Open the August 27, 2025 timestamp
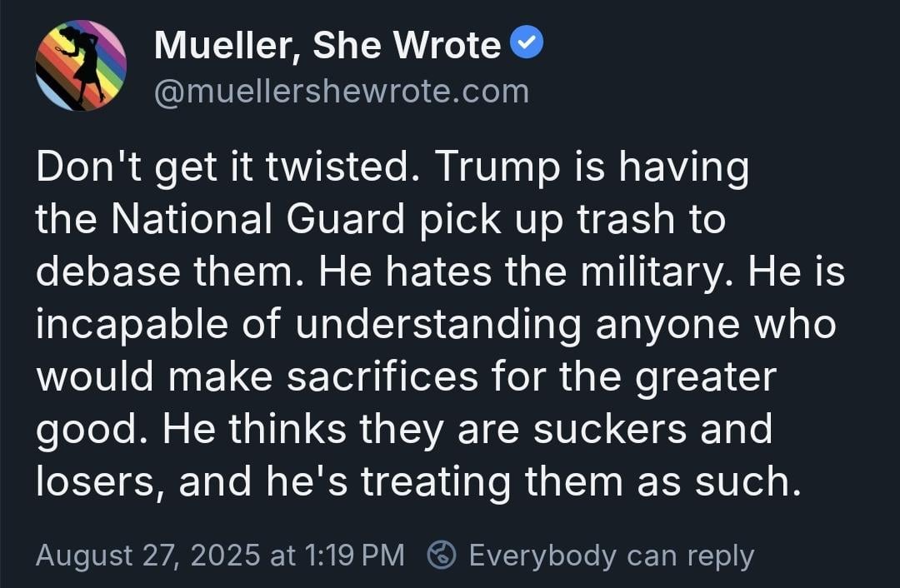Image resolution: width=900 pixels, height=588 pixels. click(x=220, y=556)
